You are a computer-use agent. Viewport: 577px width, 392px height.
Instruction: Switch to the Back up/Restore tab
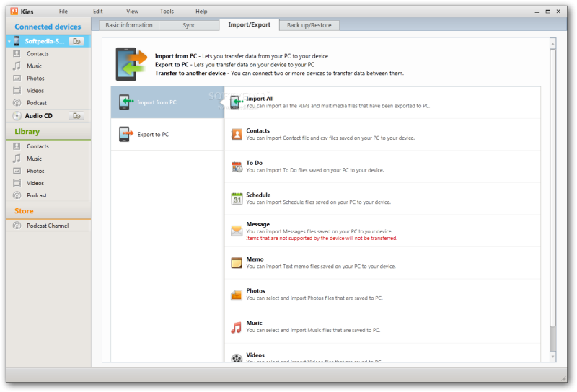tap(309, 25)
